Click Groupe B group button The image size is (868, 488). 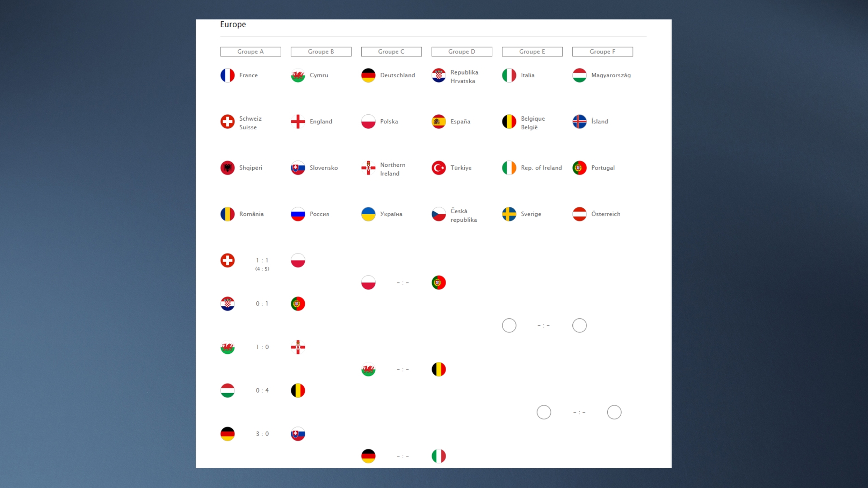click(321, 51)
